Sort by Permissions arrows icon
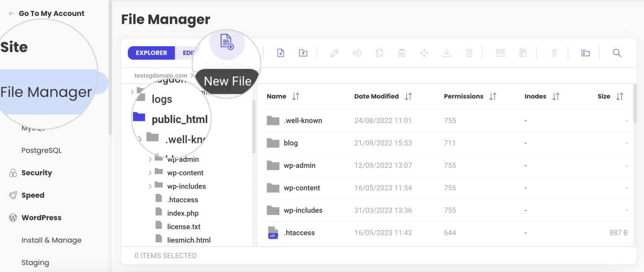 point(493,97)
